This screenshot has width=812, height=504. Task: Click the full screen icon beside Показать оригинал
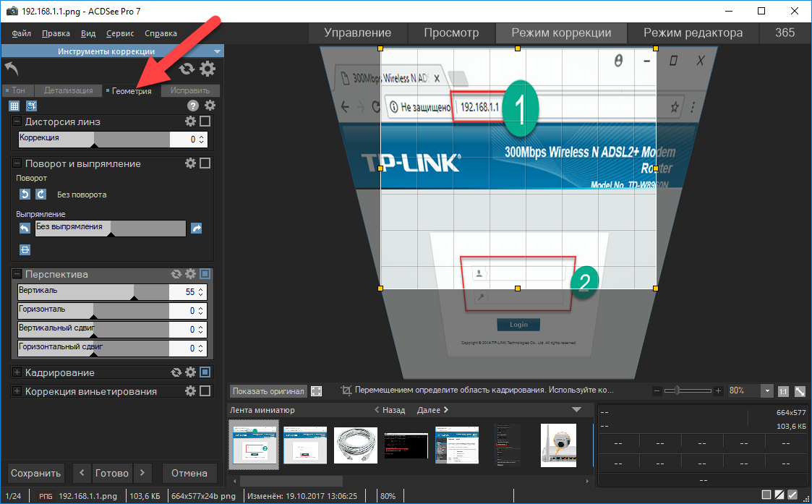316,391
